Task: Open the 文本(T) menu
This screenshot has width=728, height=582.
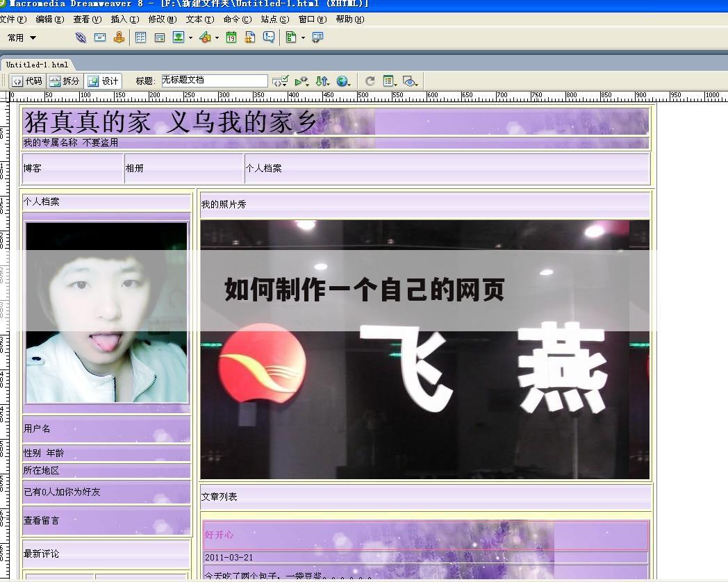Action: (x=200, y=19)
